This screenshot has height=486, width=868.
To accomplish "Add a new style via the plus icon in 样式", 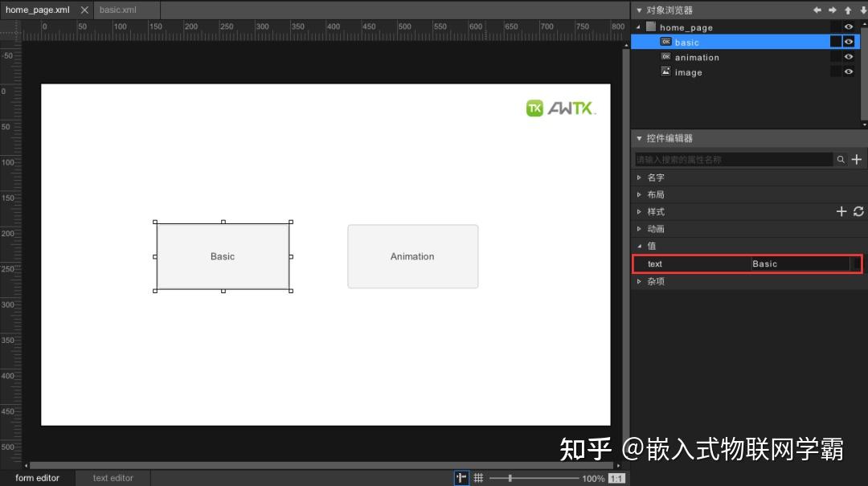I will (x=841, y=211).
